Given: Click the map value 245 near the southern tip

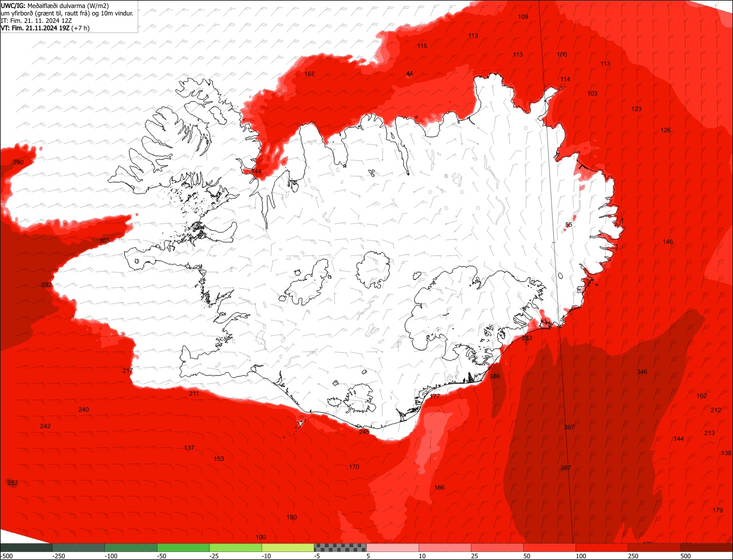Looking at the screenshot, I should click(x=364, y=431).
